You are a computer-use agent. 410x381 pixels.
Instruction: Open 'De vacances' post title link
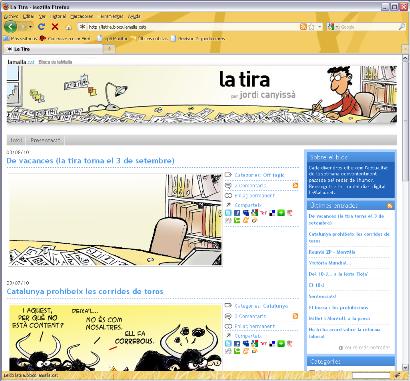tap(90, 160)
